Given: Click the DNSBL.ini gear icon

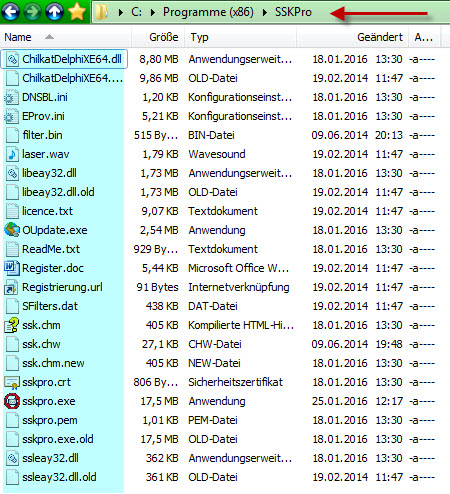Looking at the screenshot, I should [11, 97].
